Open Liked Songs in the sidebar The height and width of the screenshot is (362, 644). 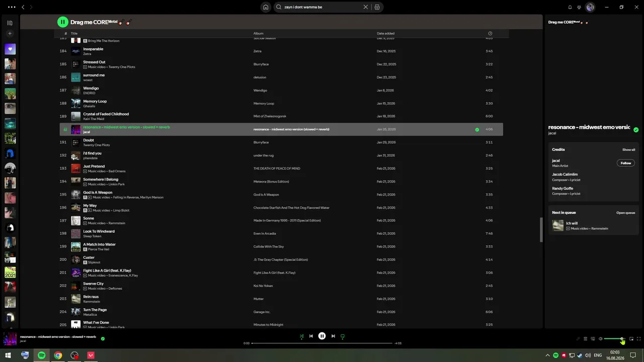10,49
